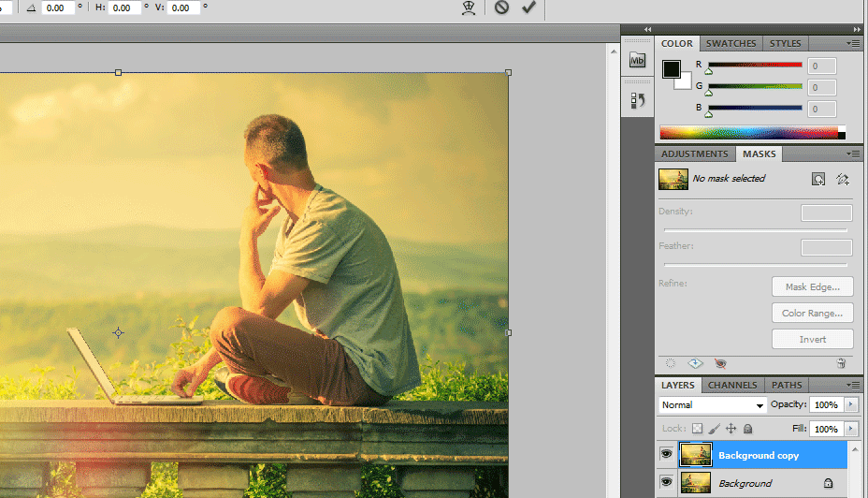Collapse the right panels with double arrows
This screenshot has height=498, width=868.
857,29
